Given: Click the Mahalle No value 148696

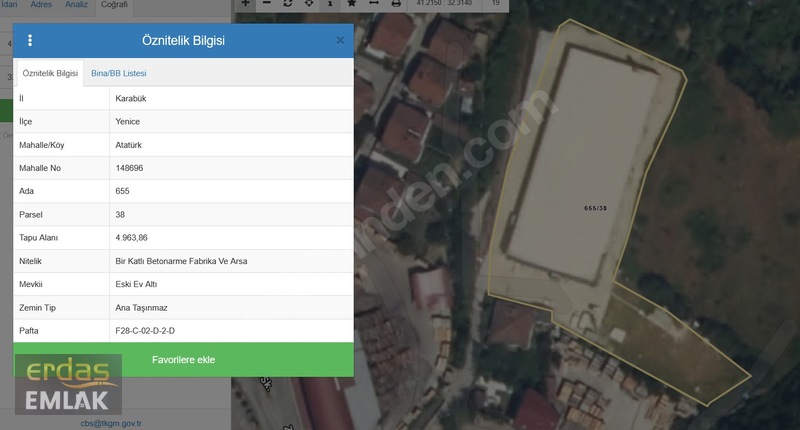Looking at the screenshot, I should click(x=129, y=168).
